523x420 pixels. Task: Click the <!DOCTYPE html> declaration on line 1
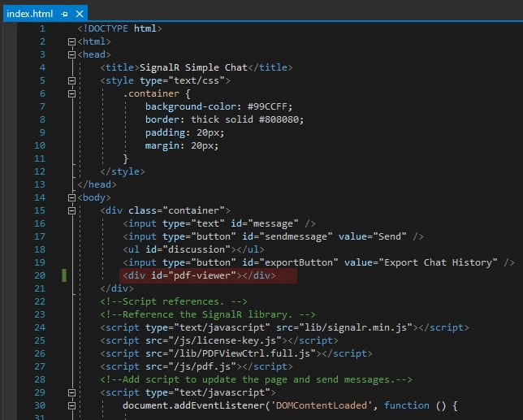pos(119,28)
